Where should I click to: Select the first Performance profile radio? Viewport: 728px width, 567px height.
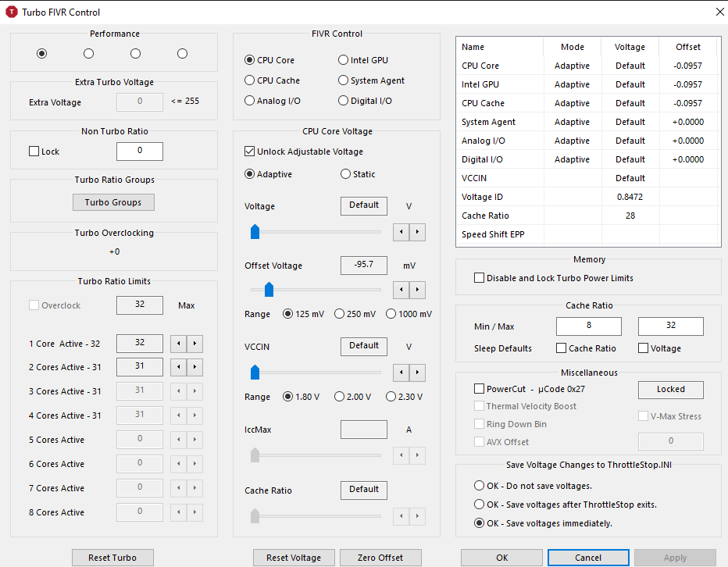click(41, 53)
